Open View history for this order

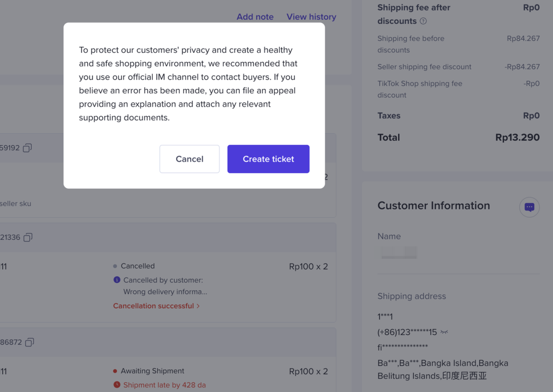click(x=311, y=17)
